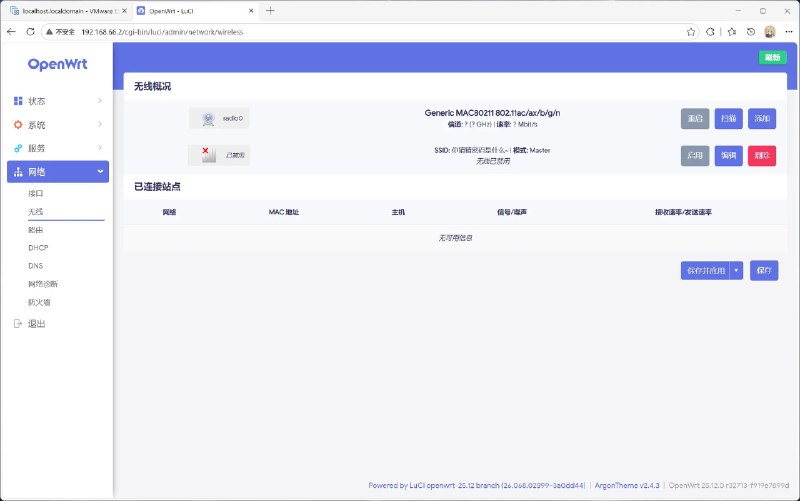
Task: Open a new browser tab
Action: coord(270,10)
